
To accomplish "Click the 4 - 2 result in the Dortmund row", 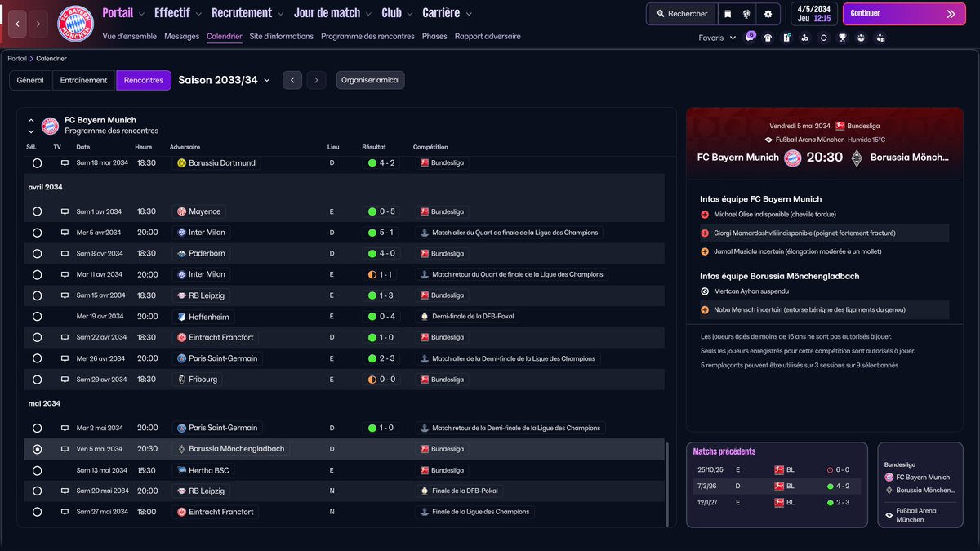I will point(382,163).
